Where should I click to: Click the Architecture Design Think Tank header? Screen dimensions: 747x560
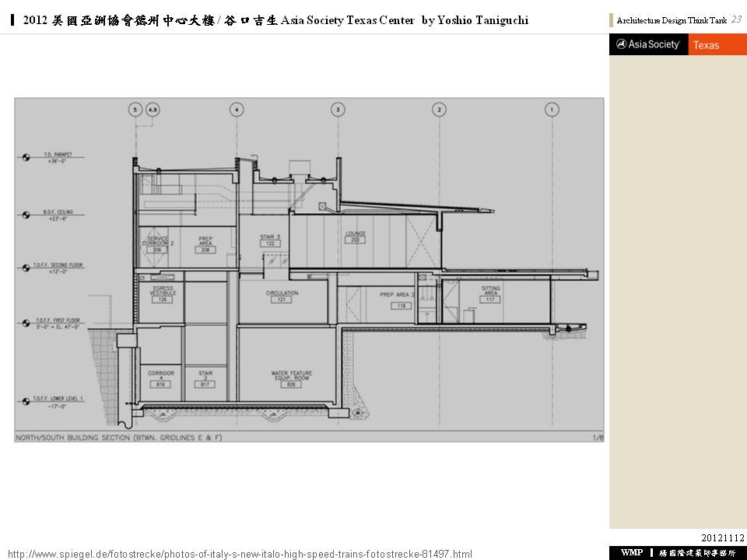tap(672, 21)
